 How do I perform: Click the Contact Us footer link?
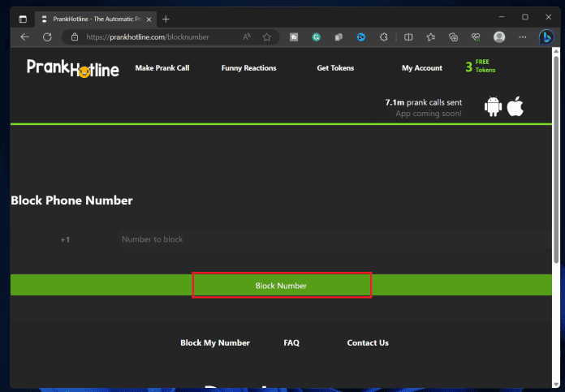(x=368, y=342)
